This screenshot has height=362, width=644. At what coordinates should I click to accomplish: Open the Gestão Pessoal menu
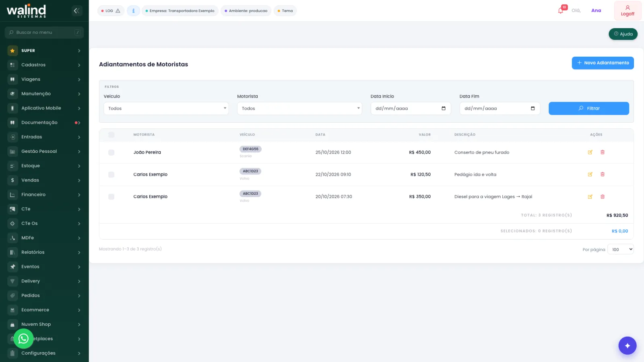click(x=44, y=152)
